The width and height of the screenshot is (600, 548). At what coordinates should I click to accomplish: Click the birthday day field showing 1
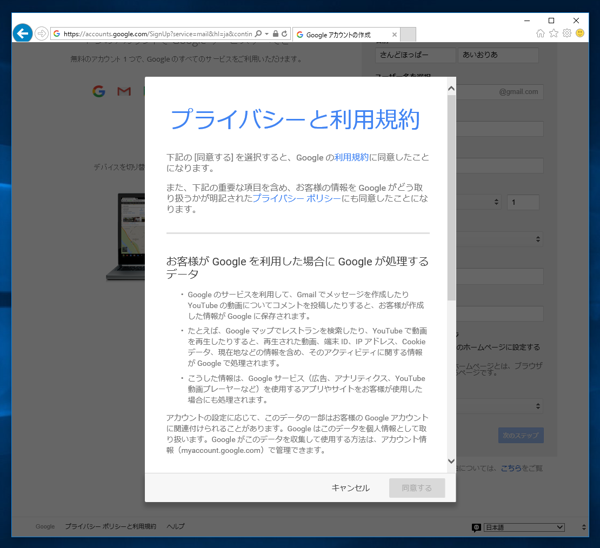(x=523, y=202)
